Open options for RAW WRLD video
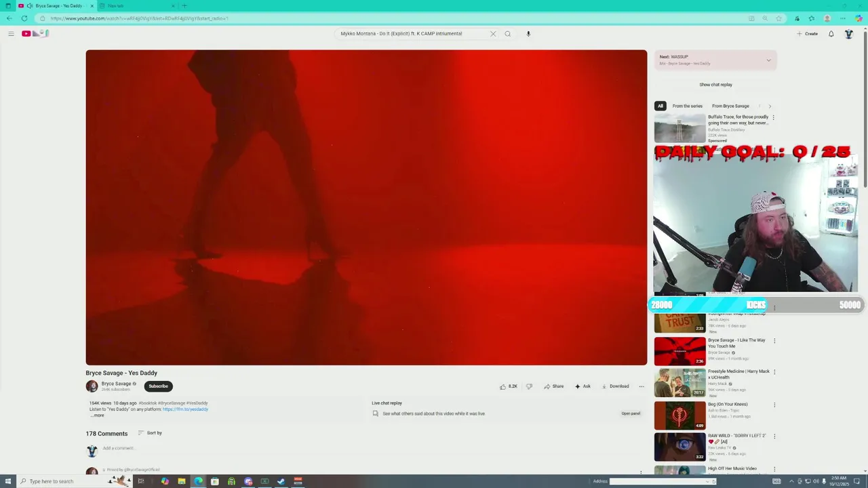 point(774,436)
